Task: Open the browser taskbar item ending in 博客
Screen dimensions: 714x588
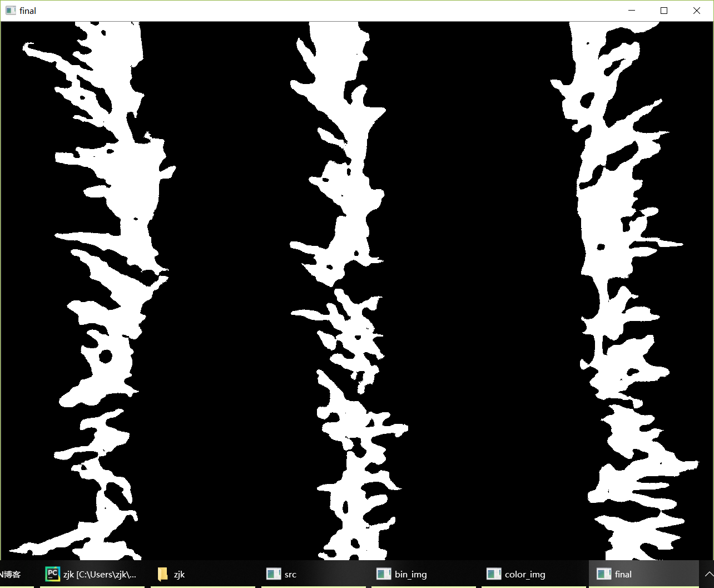Action: 17,574
